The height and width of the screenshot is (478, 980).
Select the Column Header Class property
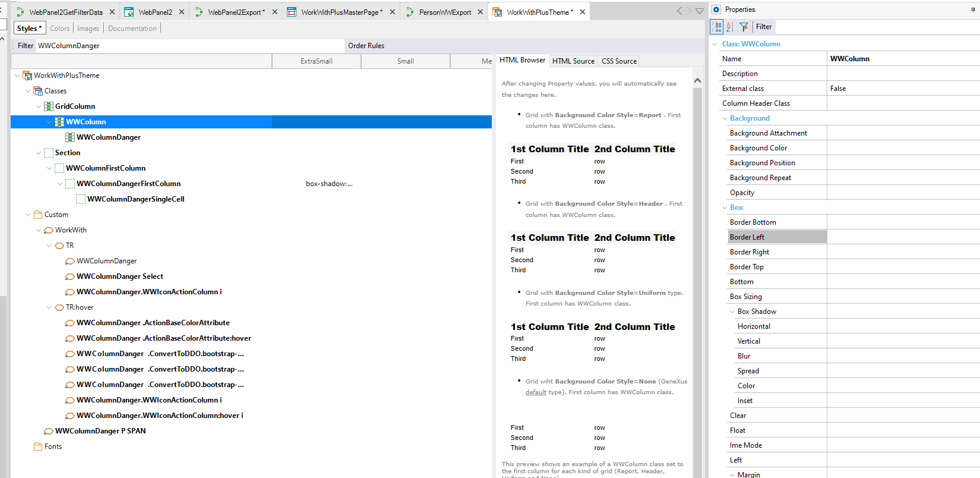pos(756,103)
